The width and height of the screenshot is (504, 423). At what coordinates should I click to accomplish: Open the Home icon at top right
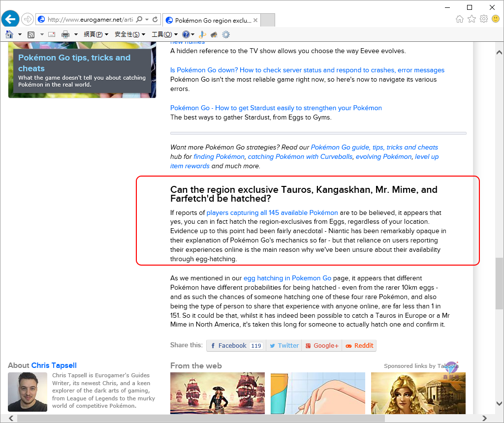[x=460, y=19]
